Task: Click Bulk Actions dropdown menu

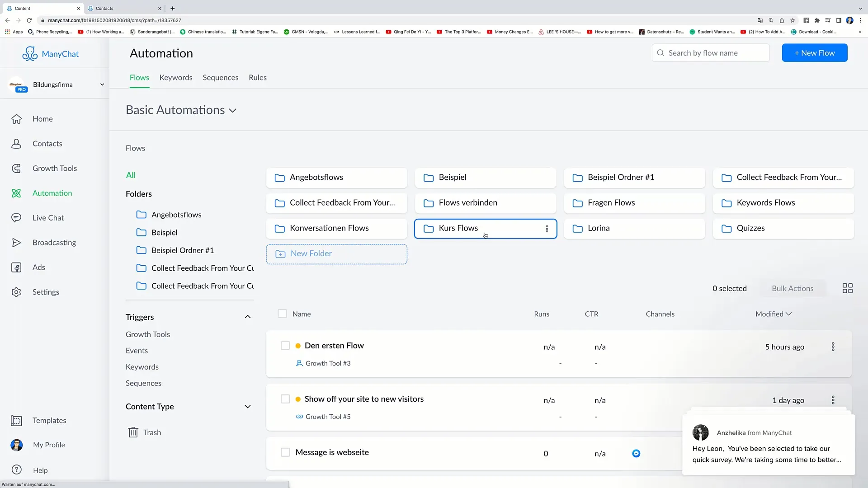Action: tap(793, 288)
